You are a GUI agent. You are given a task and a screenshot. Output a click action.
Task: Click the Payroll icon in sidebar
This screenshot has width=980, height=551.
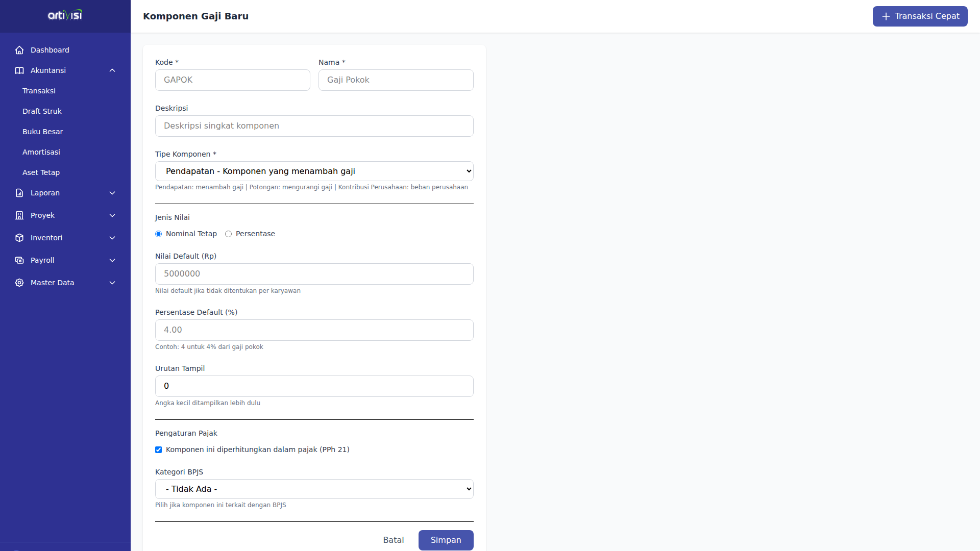click(19, 260)
